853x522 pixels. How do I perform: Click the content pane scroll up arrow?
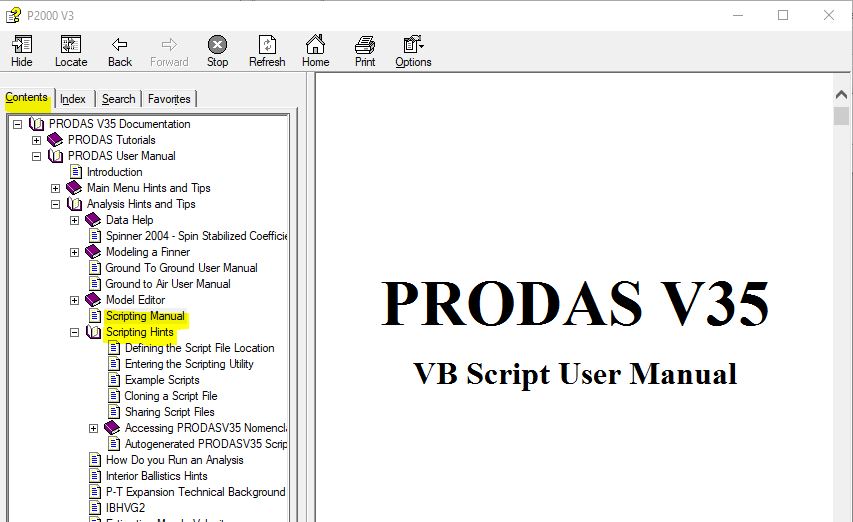tap(841, 94)
